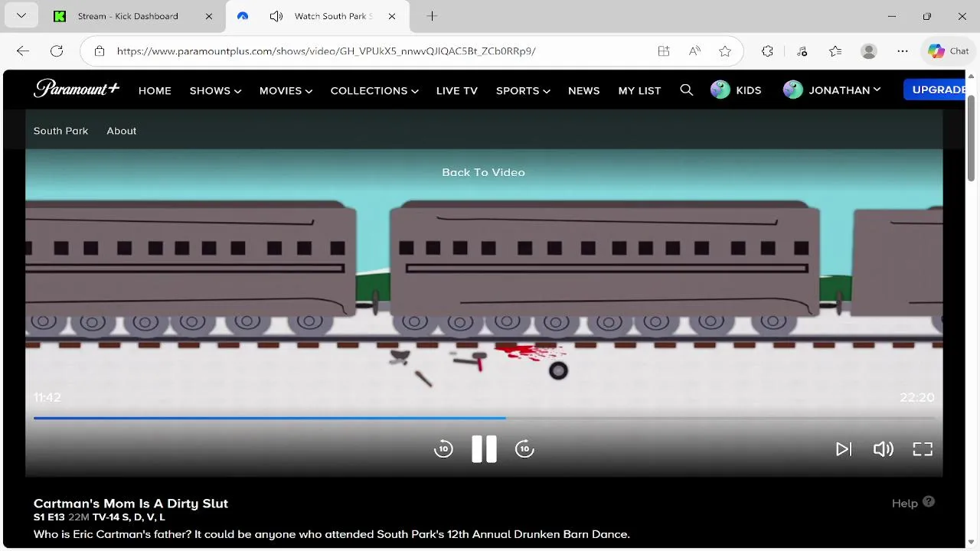Screen dimensions: 980x551
Task: Click elapsed time 11:42
Action: point(47,397)
